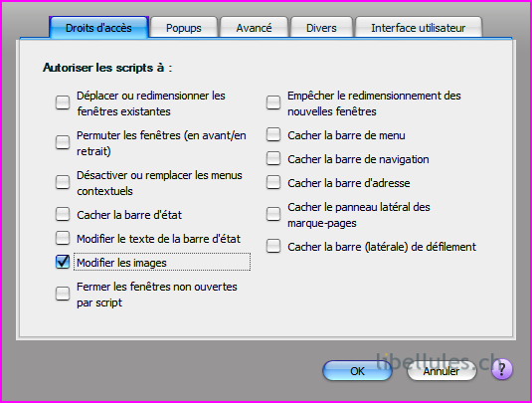Open the Avancé tab
The width and height of the screenshot is (532, 403).
click(254, 27)
